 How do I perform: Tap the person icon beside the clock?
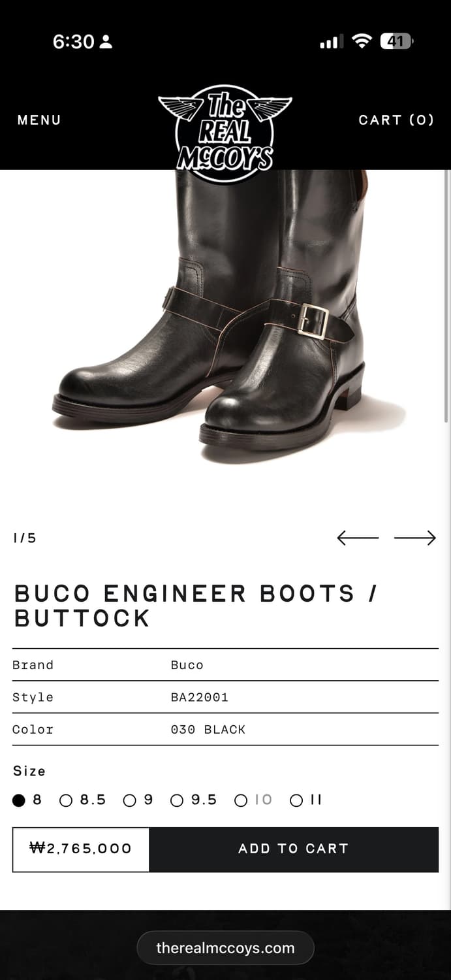pos(106,42)
